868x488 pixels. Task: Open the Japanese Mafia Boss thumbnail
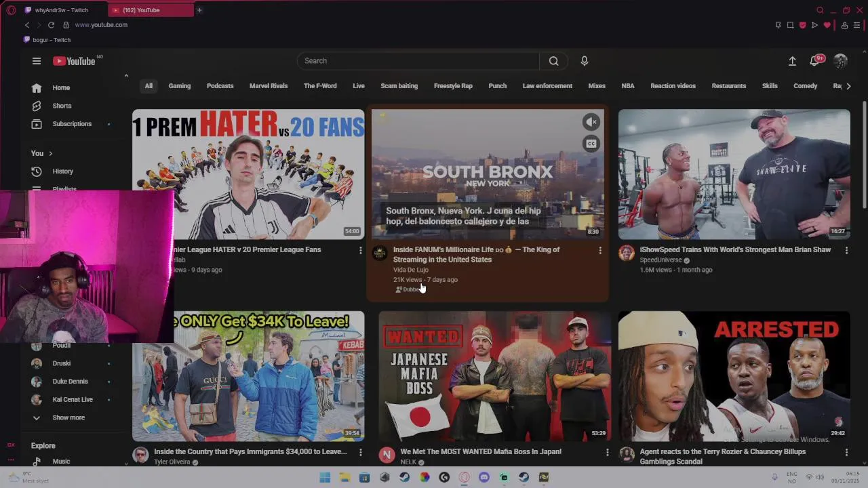(495, 376)
